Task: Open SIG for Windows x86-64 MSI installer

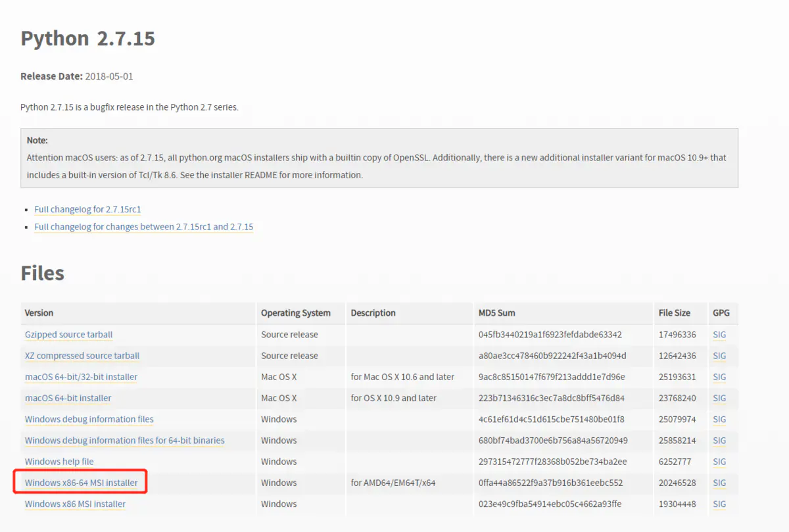Action: (719, 483)
